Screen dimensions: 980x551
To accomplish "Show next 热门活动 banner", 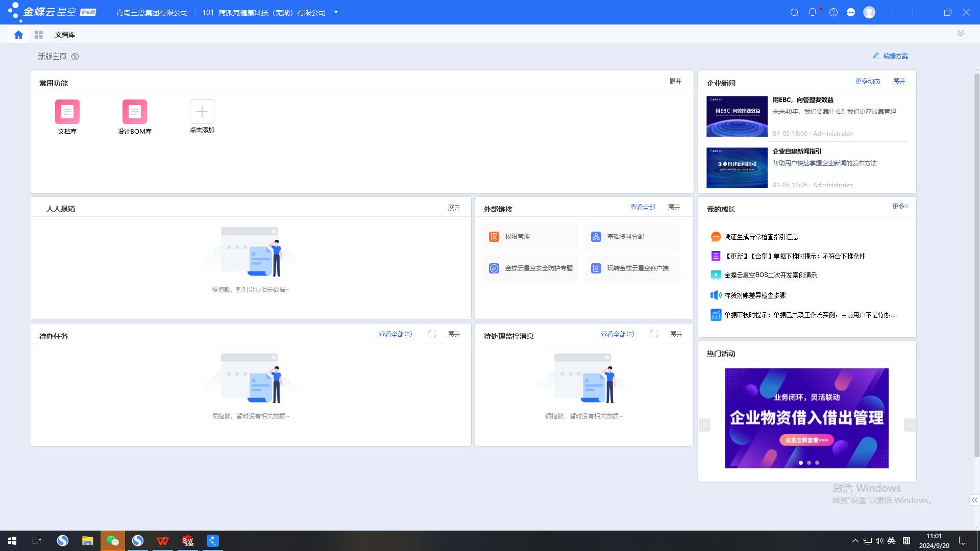I will point(910,425).
